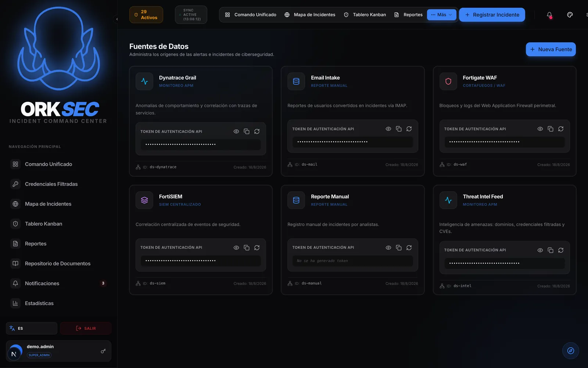Add a data source with Nueva Fuente
Viewport: 588px width, 368px height.
click(x=551, y=49)
